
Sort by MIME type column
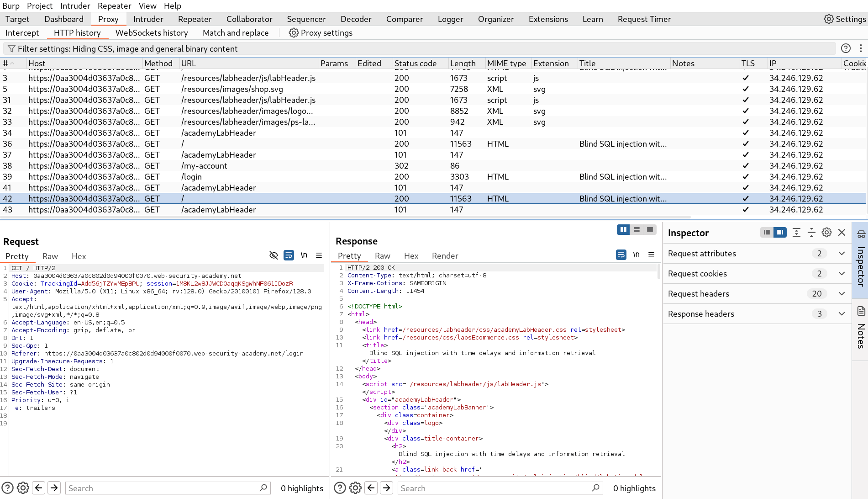(508, 63)
